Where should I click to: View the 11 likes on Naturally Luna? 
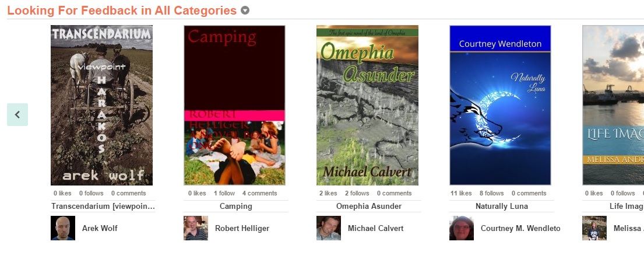click(x=461, y=193)
